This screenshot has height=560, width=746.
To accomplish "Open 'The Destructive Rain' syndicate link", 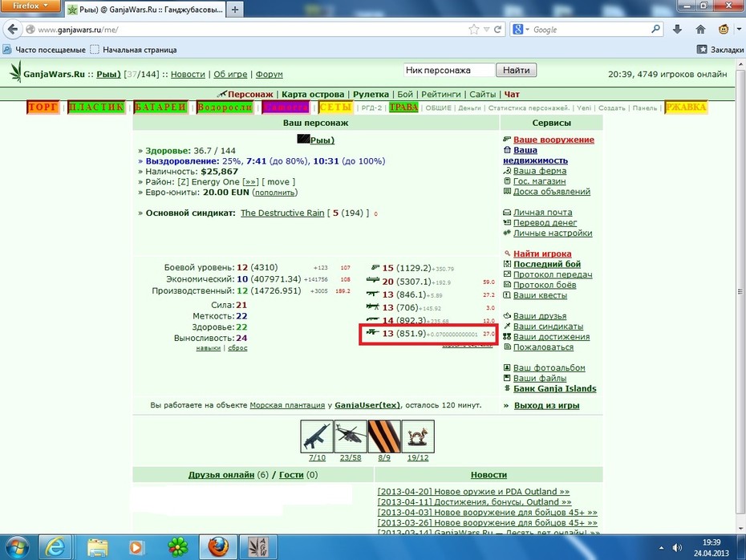I will click(x=282, y=213).
